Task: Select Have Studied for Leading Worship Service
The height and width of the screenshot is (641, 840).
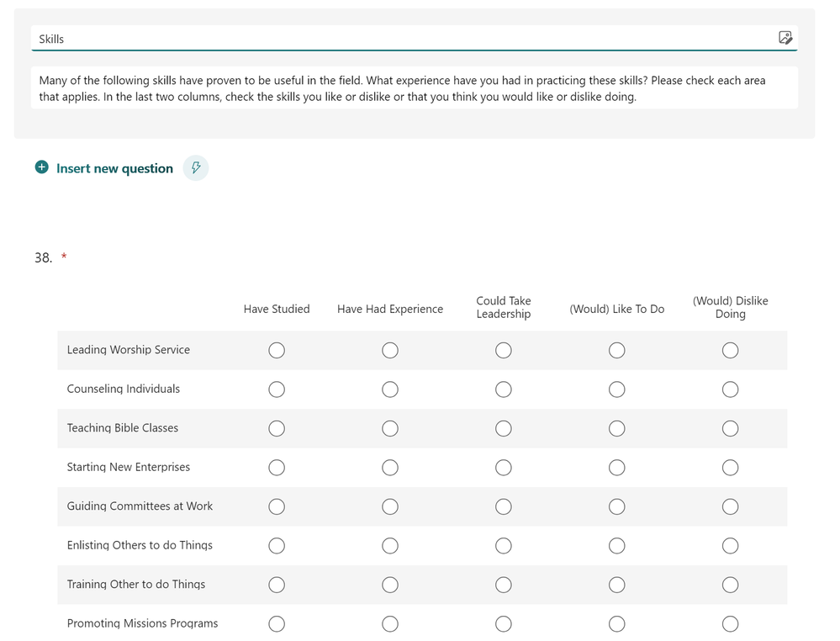Action: 277,350
